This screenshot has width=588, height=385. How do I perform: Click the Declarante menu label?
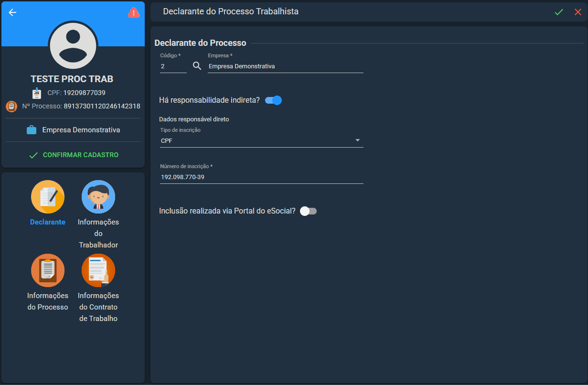[48, 222]
